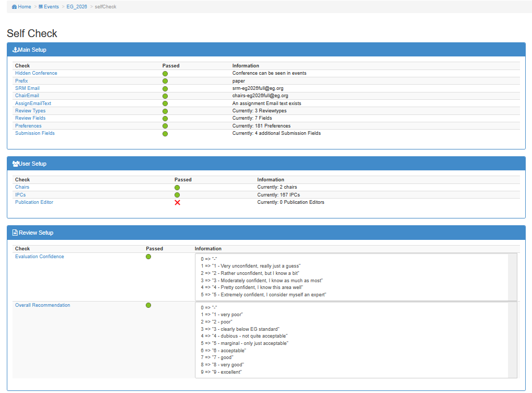
Task: Click the Evaluation Confidence information box scrollbar
Action: 512,277
